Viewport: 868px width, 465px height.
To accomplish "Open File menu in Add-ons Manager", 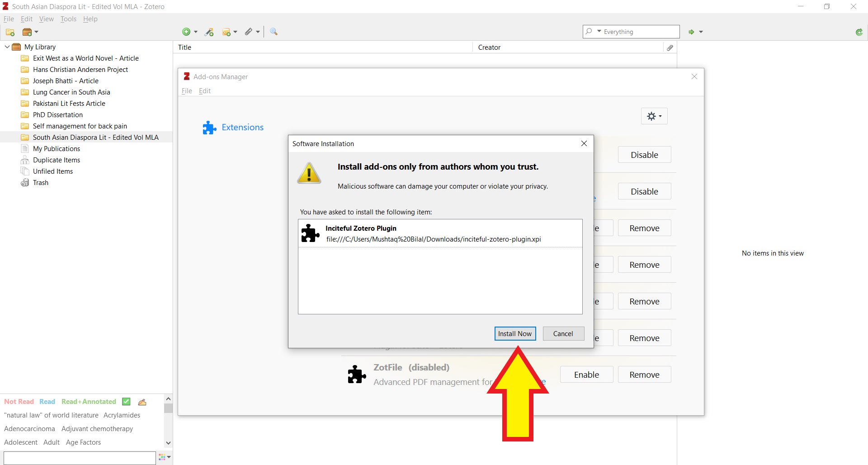I will pyautogui.click(x=187, y=91).
